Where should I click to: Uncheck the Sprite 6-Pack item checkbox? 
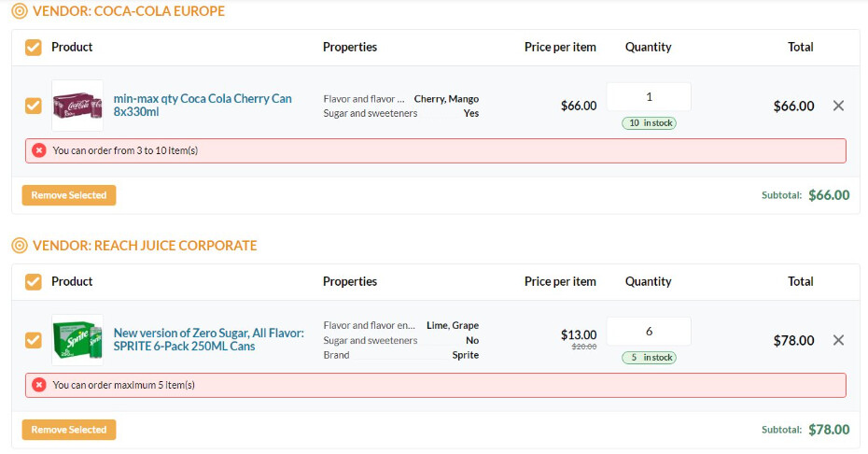(34, 340)
